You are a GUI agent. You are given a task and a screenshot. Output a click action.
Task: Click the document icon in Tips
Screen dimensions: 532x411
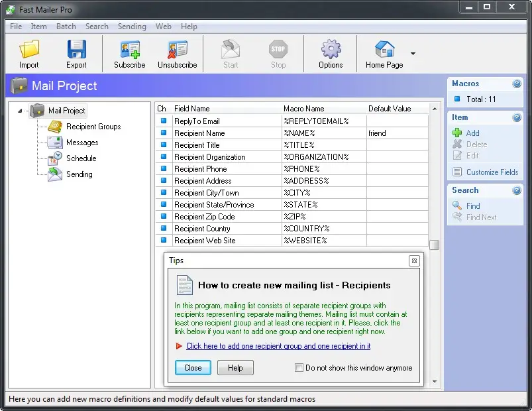pyautogui.click(x=185, y=285)
